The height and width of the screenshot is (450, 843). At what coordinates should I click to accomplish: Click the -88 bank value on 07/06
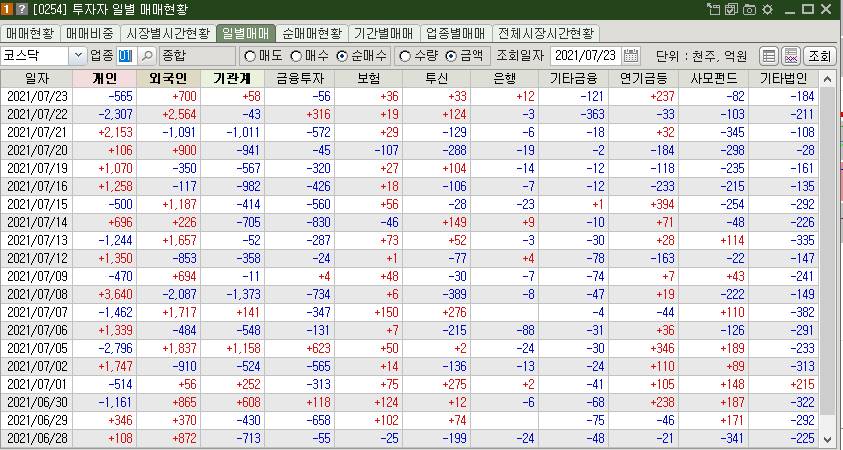tap(525, 331)
